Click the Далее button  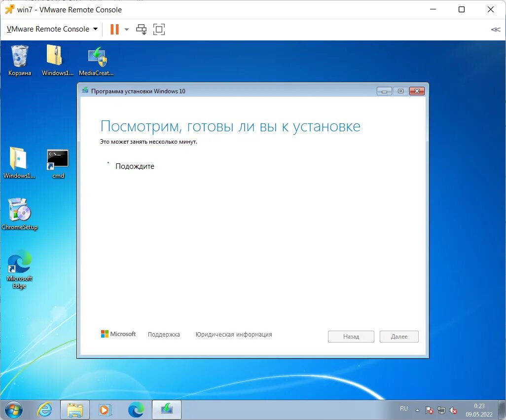point(399,337)
